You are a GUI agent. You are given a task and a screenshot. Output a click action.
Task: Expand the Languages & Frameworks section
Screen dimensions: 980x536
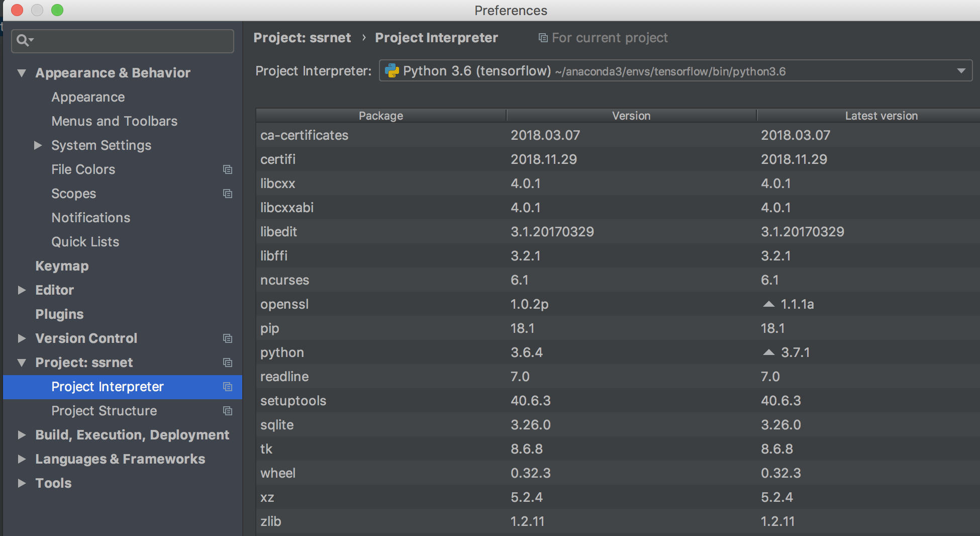pos(22,459)
